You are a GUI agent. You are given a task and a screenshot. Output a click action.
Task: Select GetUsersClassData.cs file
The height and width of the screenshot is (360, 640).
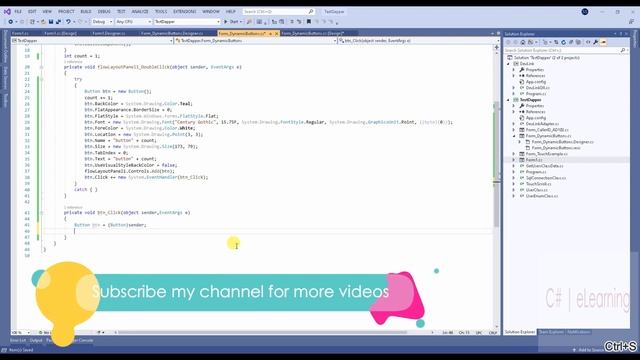(x=544, y=166)
